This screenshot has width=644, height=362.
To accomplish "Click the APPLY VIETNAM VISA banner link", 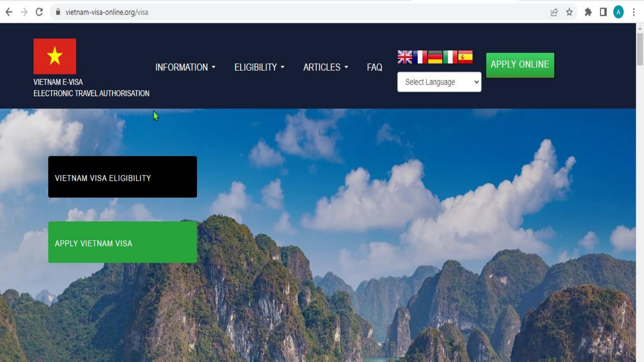I will point(122,243).
